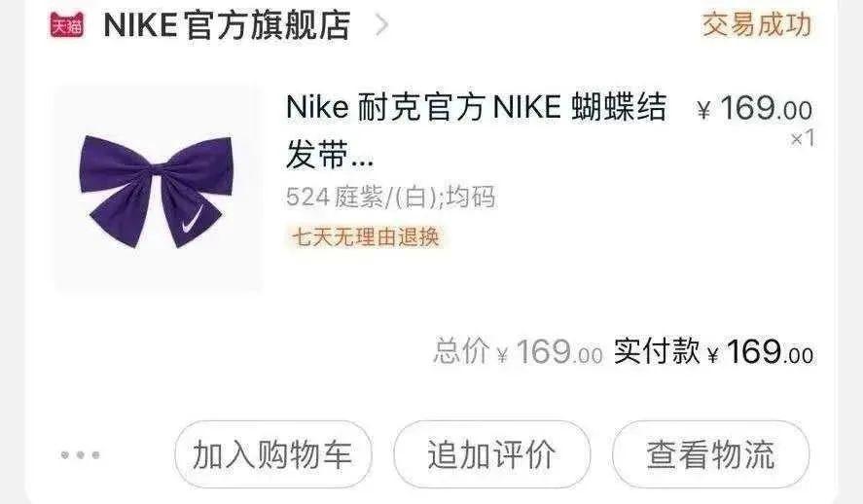Tap the white Nike swoosh on the bow

tap(192, 221)
